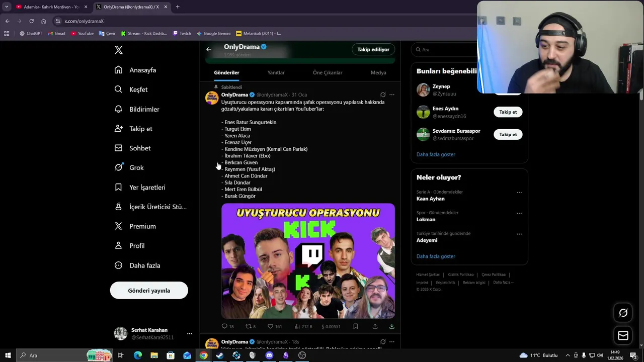Screen dimensions: 644x362
Task: Open the tab search dropdown arrow
Action: point(7,7)
